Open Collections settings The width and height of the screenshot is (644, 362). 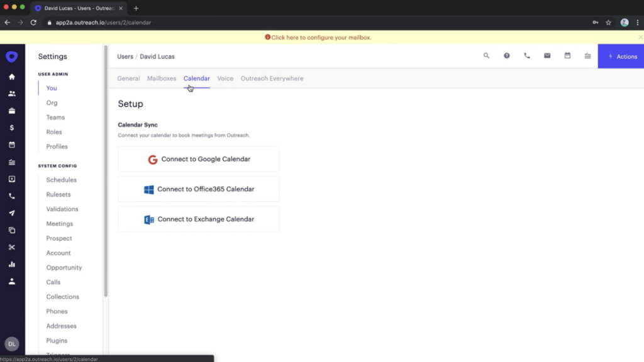point(63,297)
